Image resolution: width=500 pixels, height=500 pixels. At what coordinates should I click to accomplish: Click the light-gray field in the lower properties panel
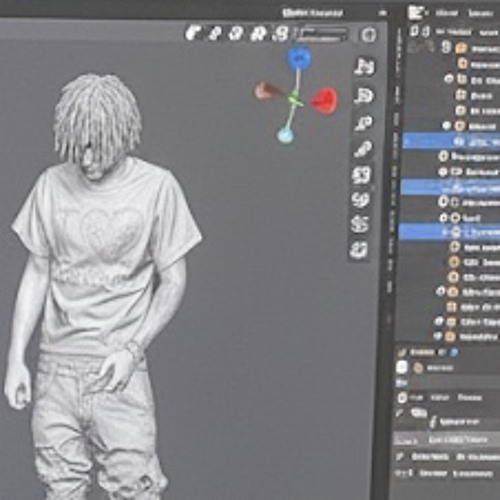447,440
